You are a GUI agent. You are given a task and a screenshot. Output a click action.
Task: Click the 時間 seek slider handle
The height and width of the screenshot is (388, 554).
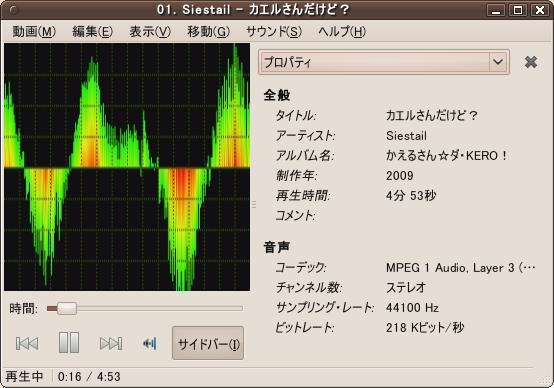[x=67, y=308]
